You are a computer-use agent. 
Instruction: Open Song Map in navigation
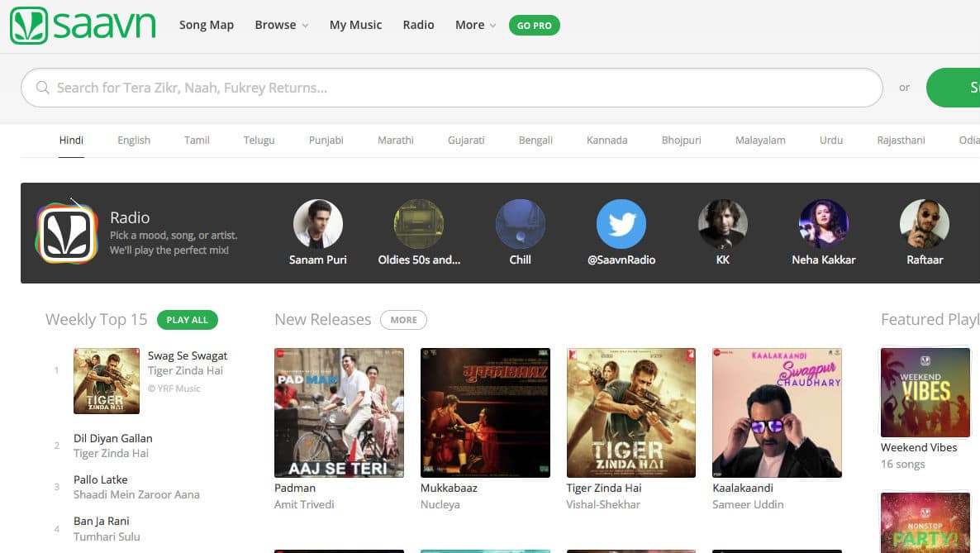[x=207, y=25]
